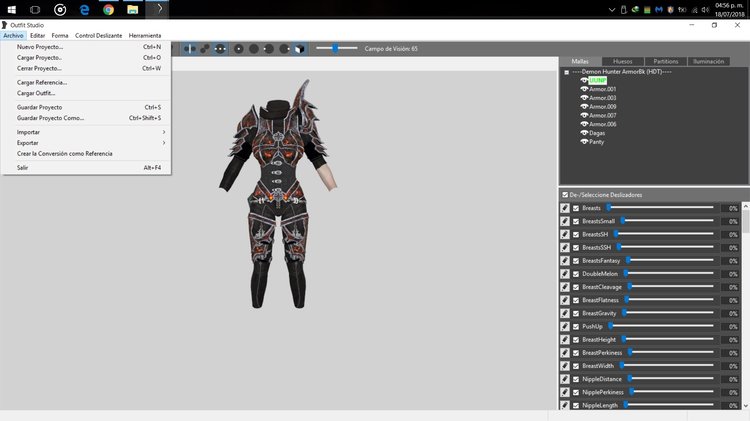
Task: Choose Guardar Proyecto Como menu entry
Action: [86, 118]
